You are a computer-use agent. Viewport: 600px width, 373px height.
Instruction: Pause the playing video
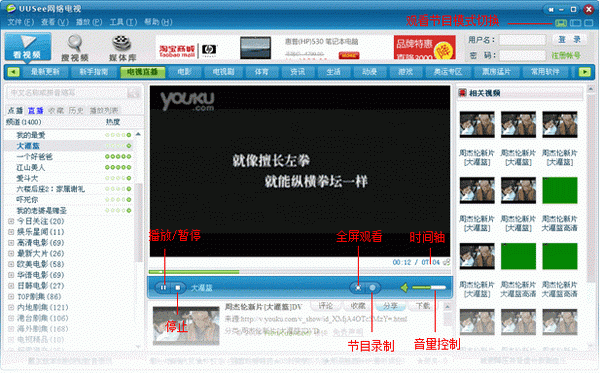pyautogui.click(x=163, y=288)
